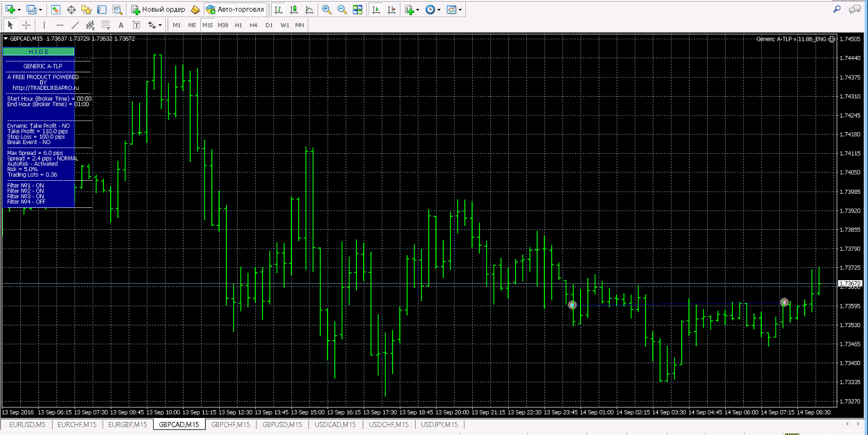
Task: Toggle Auto Scroll chart option
Action: (376, 10)
